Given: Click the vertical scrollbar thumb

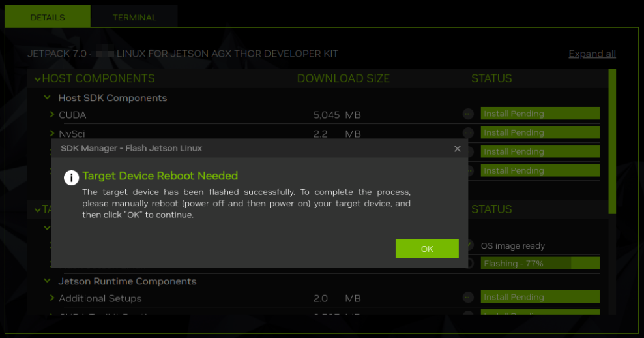Looking at the screenshot, I should 612,142.
